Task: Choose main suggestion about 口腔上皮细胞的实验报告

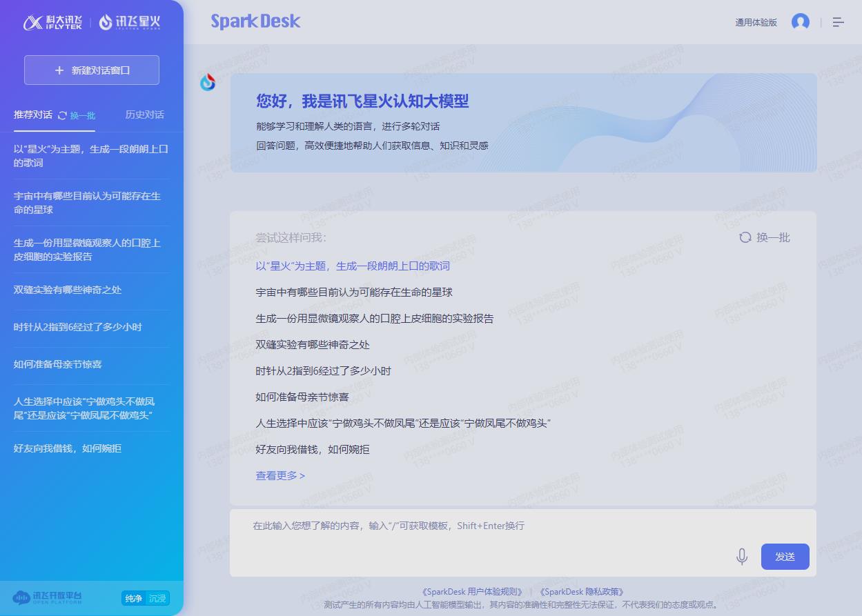Action: 375,319
